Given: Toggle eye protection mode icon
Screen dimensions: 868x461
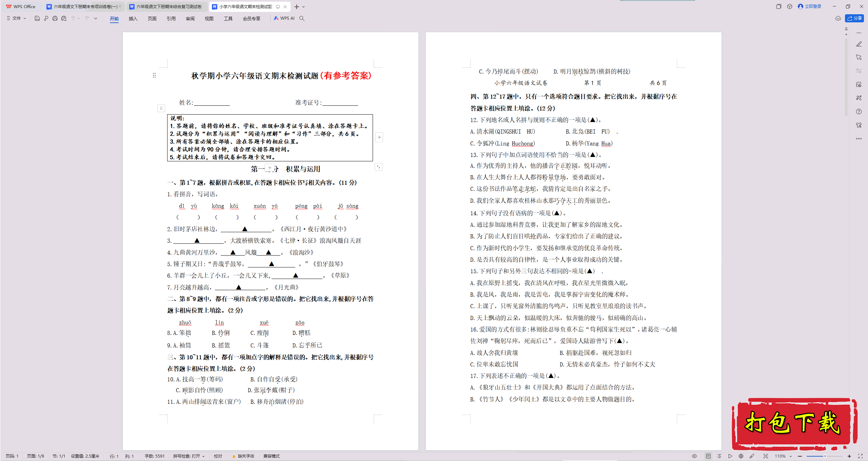Looking at the screenshot, I should [694, 456].
